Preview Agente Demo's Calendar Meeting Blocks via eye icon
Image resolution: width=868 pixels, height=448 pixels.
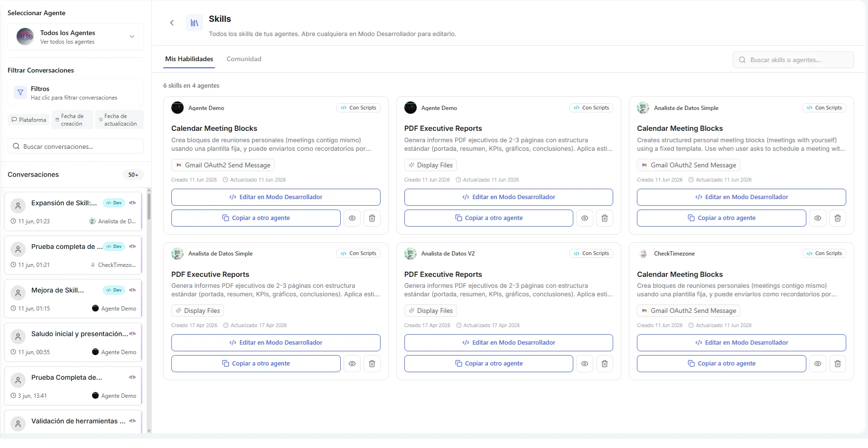352,218
